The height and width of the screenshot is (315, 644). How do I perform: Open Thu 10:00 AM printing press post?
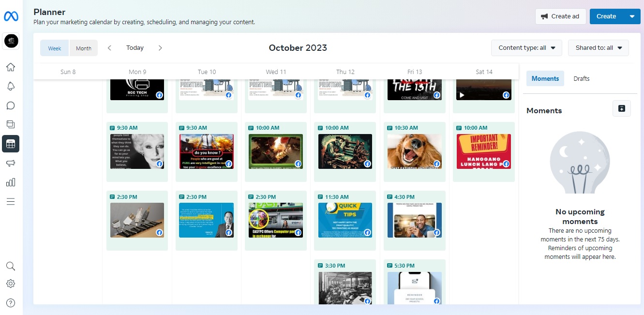(345, 151)
